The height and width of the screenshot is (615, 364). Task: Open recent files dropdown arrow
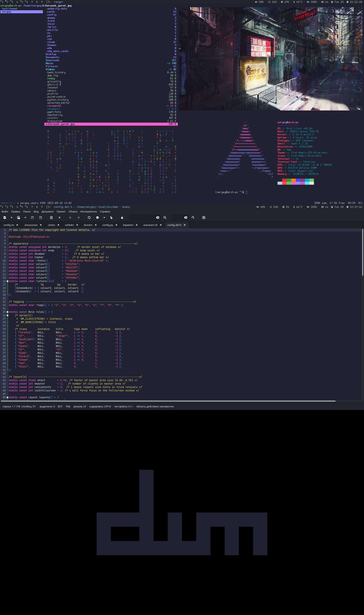coord(25,218)
